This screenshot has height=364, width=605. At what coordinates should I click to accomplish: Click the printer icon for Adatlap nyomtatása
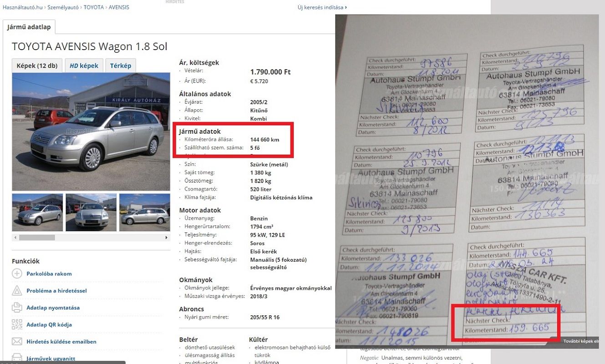(x=17, y=308)
